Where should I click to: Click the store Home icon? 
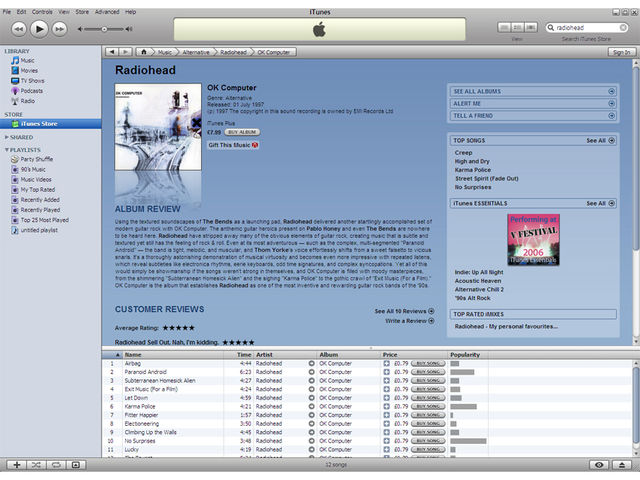tap(144, 52)
